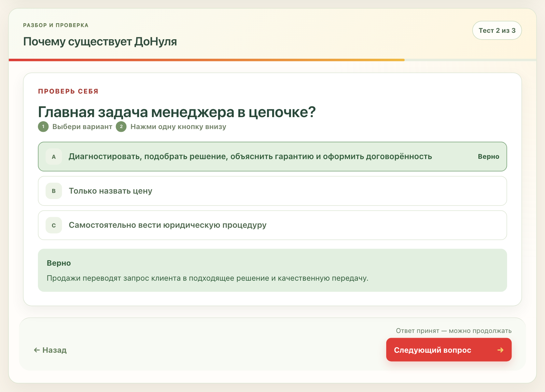
Task: Click the "Ответ принят — можно продолжать" status text
Action: coord(454,331)
